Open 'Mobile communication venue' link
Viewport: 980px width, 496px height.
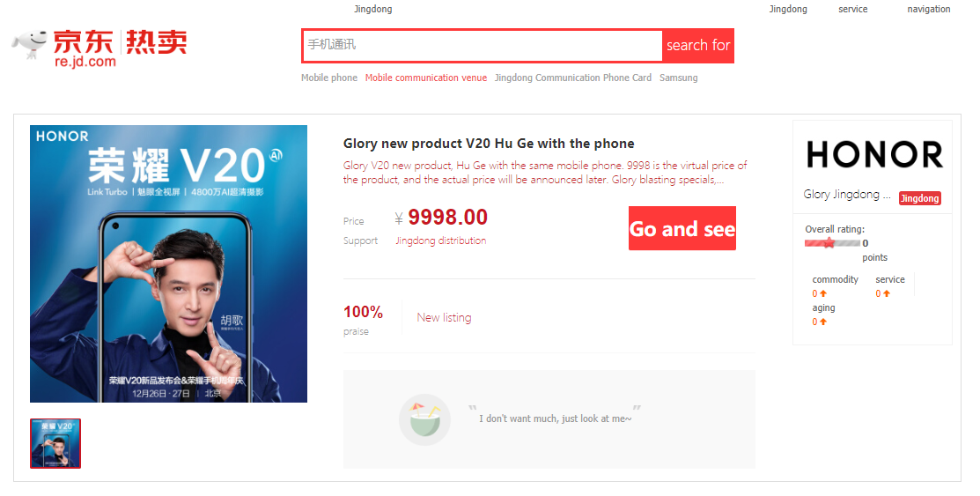click(426, 78)
